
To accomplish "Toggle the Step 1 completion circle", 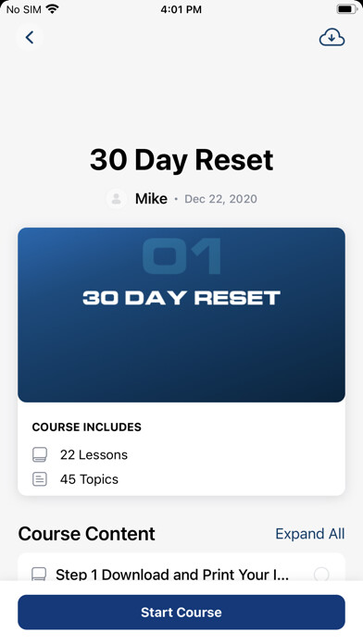I will [321, 574].
